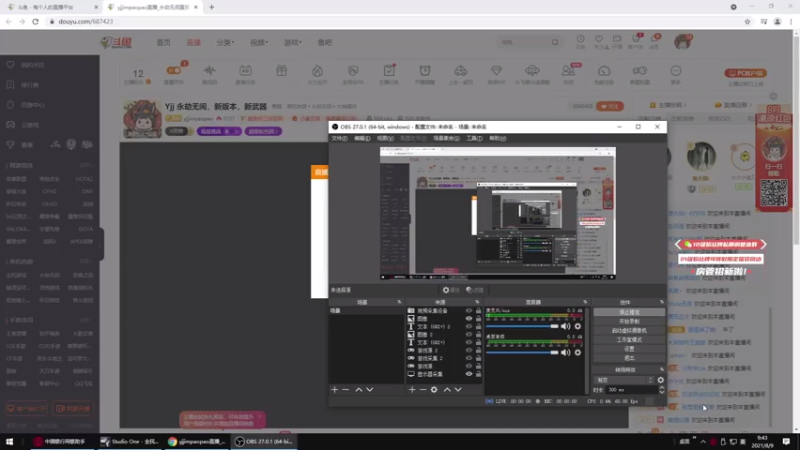The width and height of the screenshot is (800, 450).
Task: Click the Douyu logo in the header
Action: pyautogui.click(x=116, y=43)
